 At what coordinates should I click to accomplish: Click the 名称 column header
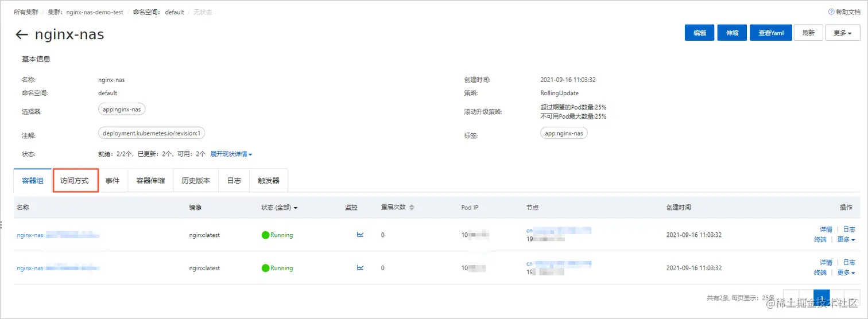23,207
